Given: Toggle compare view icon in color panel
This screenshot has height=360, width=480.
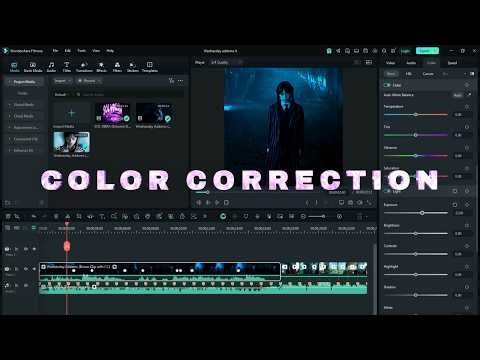Looking at the screenshot, I should (472, 74).
